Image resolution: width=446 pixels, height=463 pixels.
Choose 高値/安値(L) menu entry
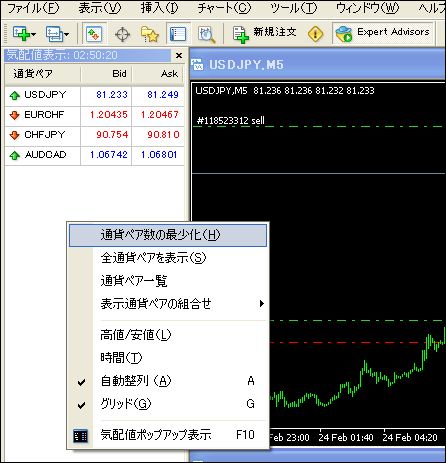click(x=168, y=335)
